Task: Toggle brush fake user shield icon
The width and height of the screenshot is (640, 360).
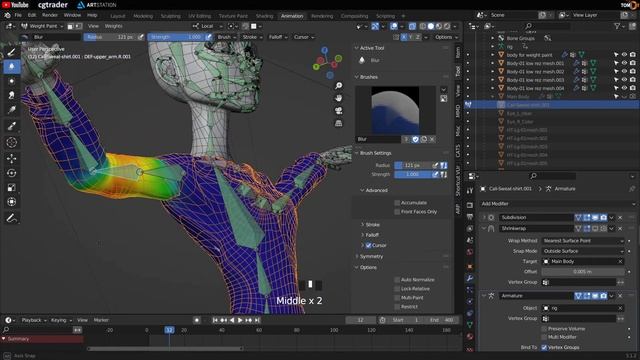Action: tap(415, 139)
